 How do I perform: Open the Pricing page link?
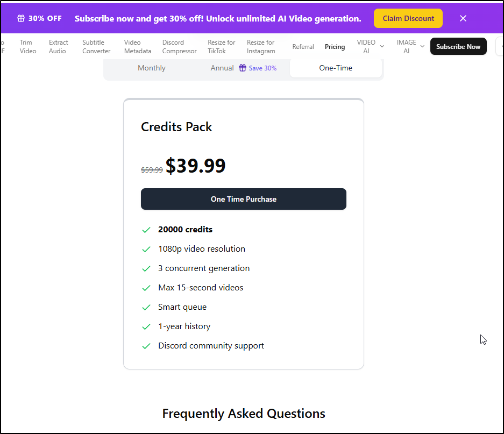tap(335, 47)
